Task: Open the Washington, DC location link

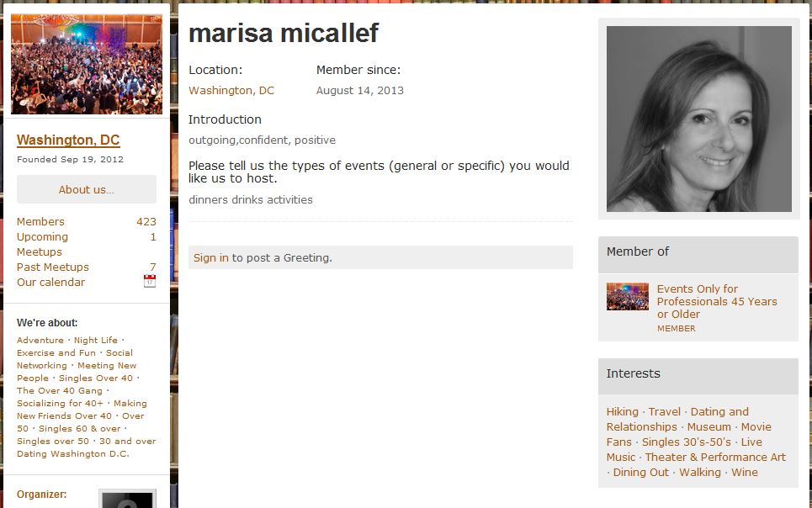Action: click(x=231, y=91)
